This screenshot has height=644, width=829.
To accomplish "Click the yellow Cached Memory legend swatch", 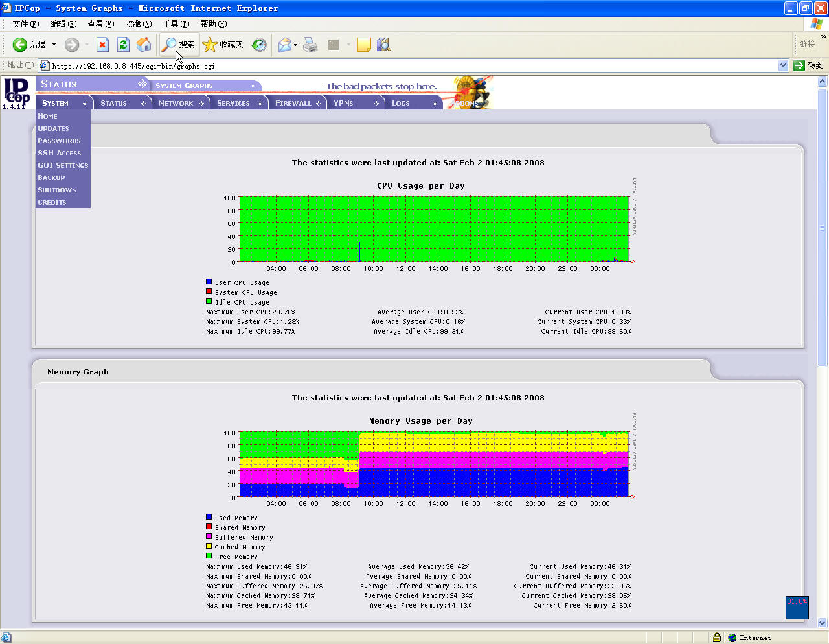I will [209, 546].
